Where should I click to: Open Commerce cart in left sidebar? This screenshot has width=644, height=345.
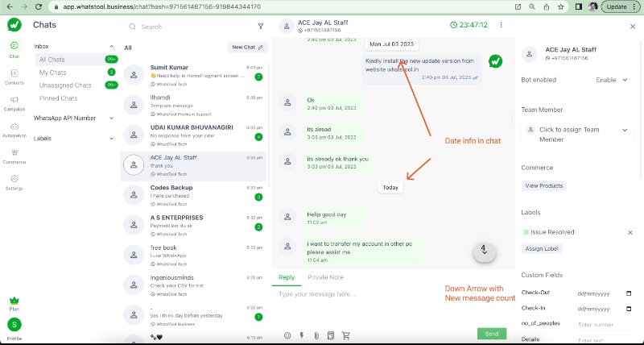(14, 155)
